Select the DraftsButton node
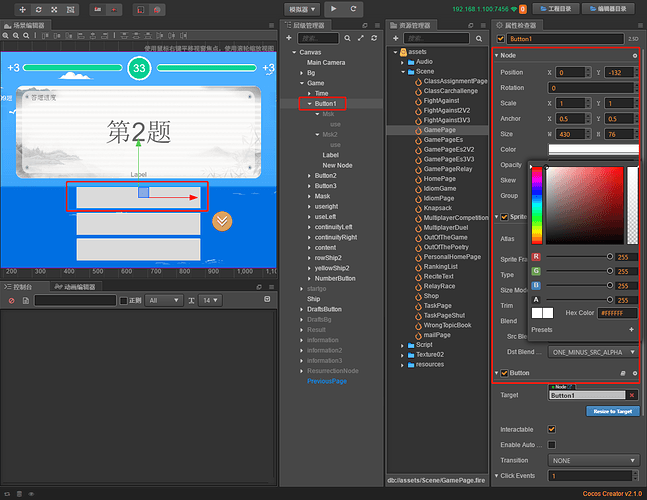The width and height of the screenshot is (647, 500). (x=324, y=309)
